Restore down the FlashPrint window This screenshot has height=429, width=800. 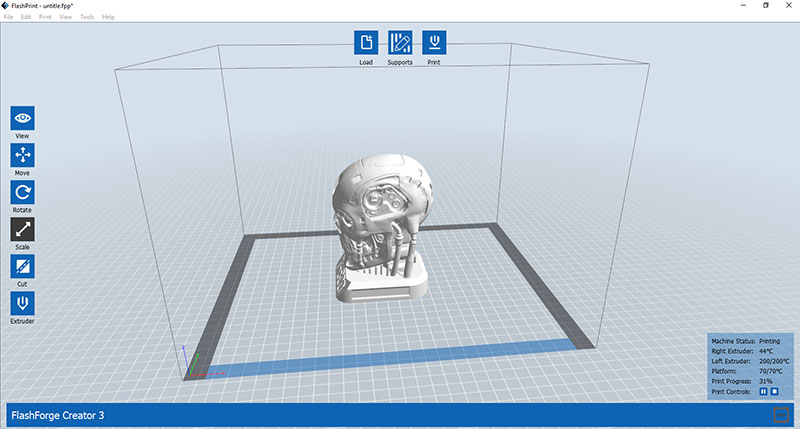click(x=766, y=5)
